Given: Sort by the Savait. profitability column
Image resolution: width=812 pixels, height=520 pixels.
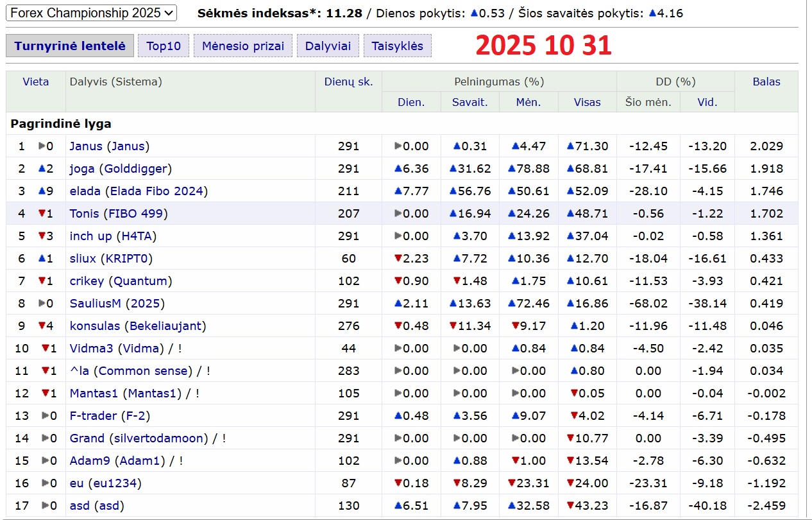Looking at the screenshot, I should pos(470,102).
